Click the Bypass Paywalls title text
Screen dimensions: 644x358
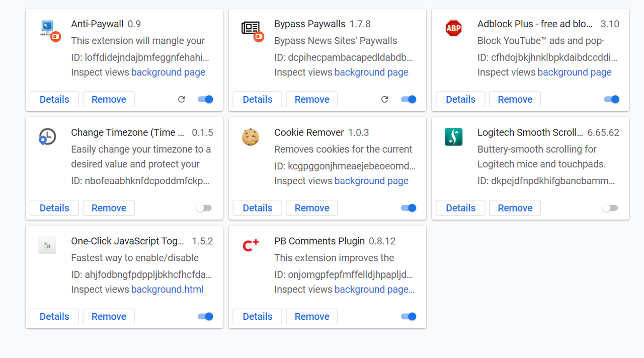310,24
